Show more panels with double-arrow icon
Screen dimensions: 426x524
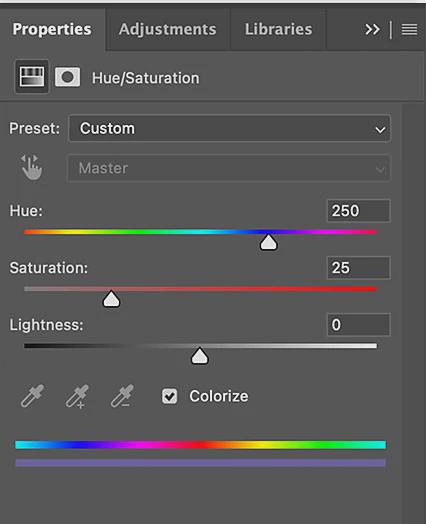point(372,29)
